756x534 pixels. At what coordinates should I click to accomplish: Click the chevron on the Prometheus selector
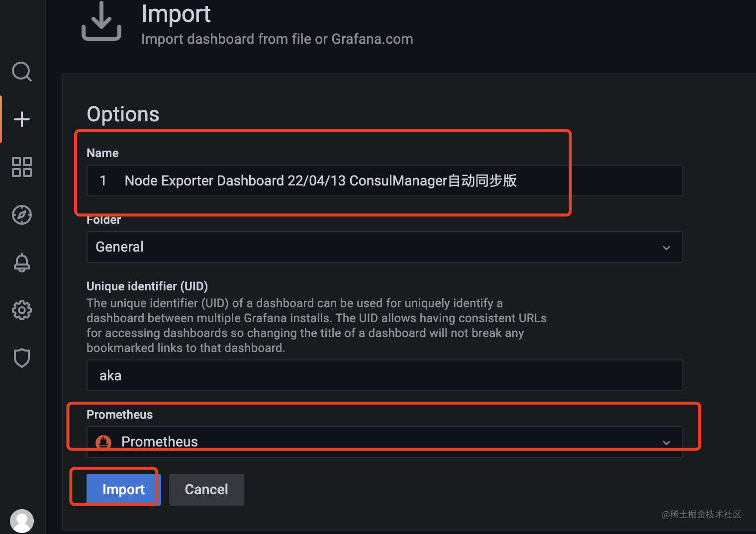tap(666, 442)
